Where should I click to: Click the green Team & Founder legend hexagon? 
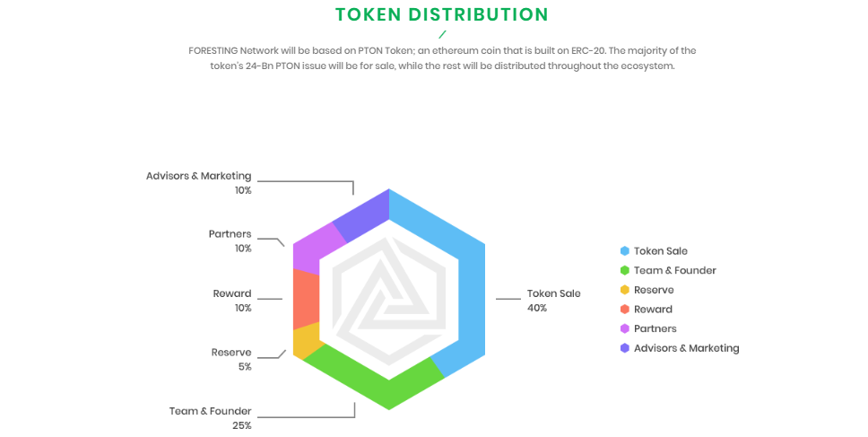(x=624, y=271)
